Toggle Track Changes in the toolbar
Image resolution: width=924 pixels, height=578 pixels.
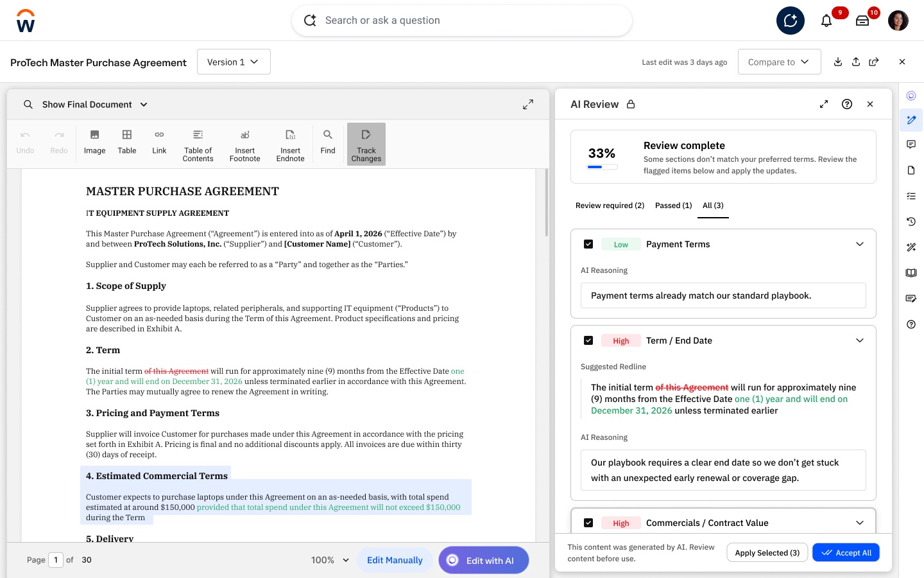click(x=366, y=144)
